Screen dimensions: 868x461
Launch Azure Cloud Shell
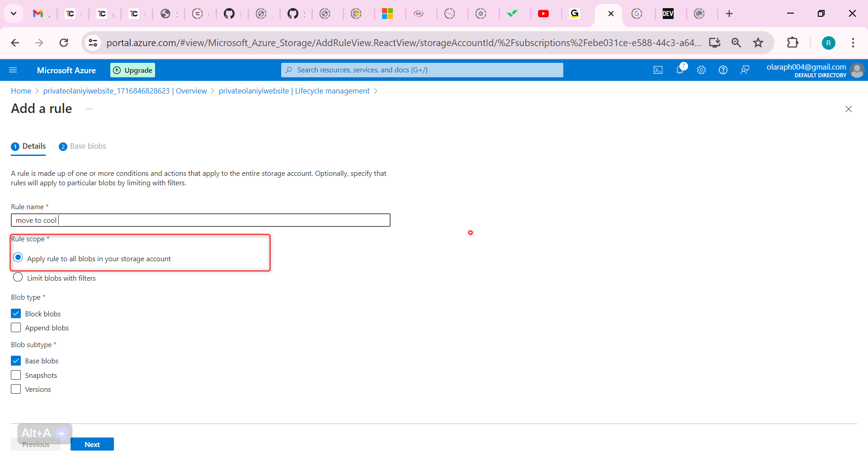(658, 70)
